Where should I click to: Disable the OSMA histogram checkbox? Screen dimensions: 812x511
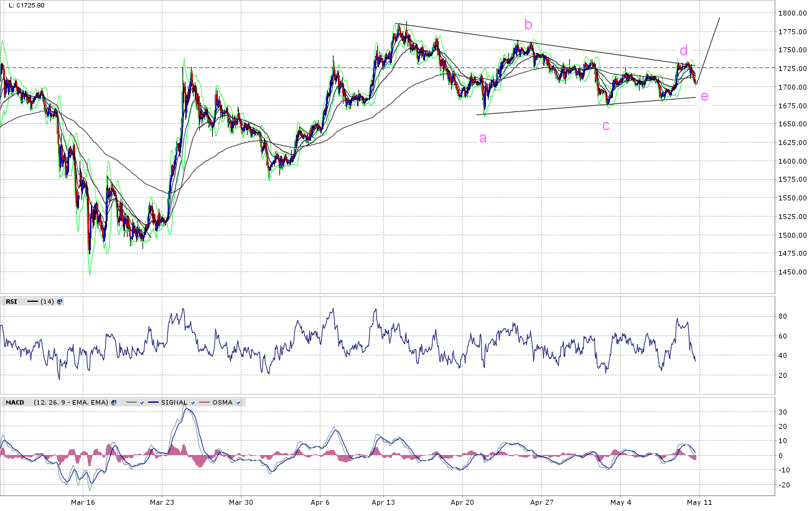238,403
